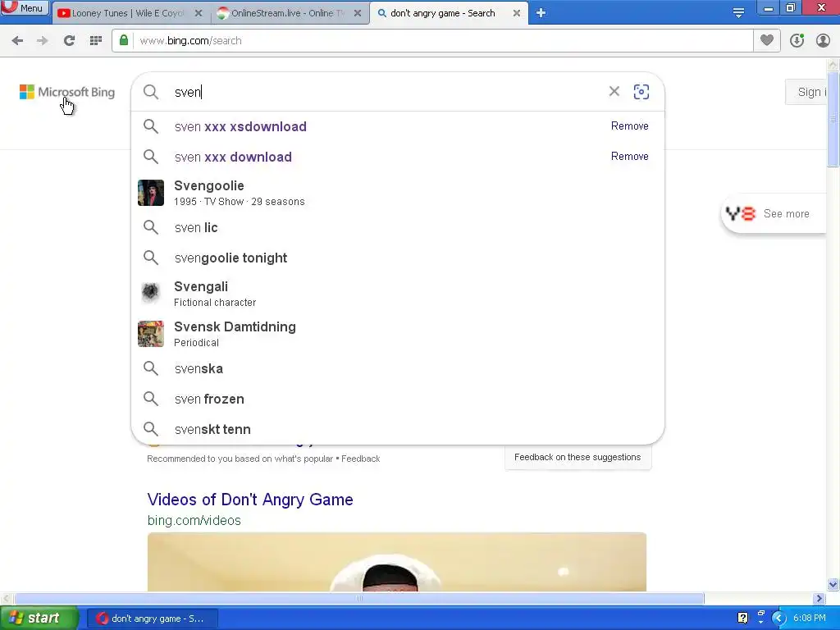Click the horizontal scrollbar right arrow
Screen dimensions: 840x630
(819, 598)
